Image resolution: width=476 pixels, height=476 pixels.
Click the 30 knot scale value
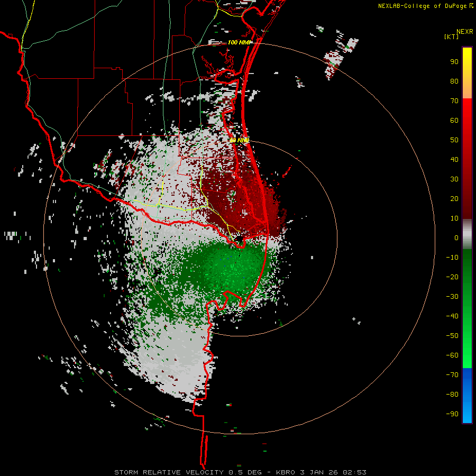(454, 179)
